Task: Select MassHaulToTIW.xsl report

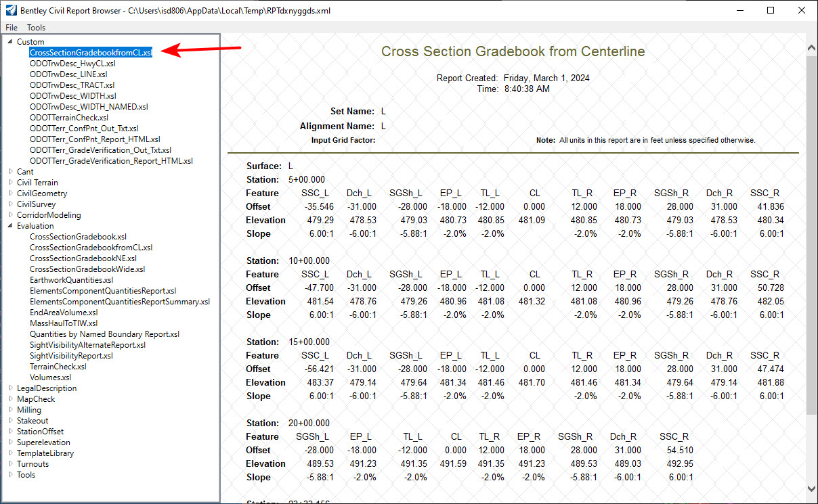Action: 64,323
